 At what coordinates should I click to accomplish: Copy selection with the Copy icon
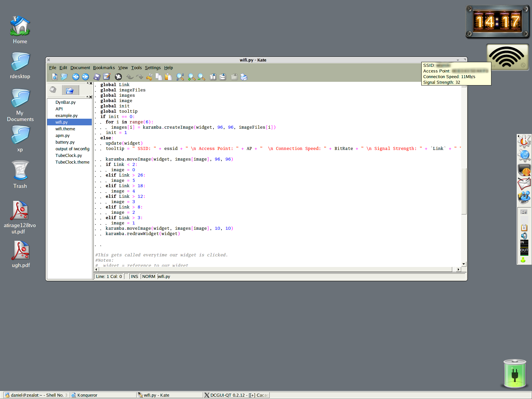click(159, 77)
